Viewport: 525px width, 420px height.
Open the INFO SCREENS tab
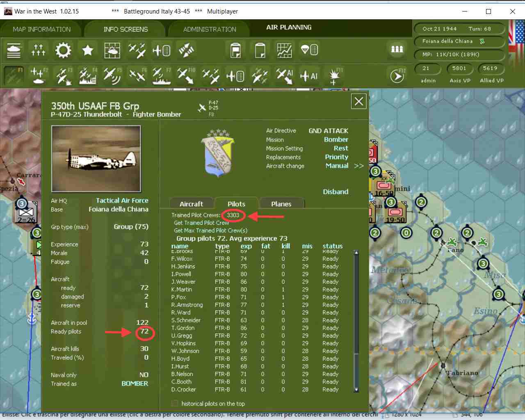[x=126, y=29]
